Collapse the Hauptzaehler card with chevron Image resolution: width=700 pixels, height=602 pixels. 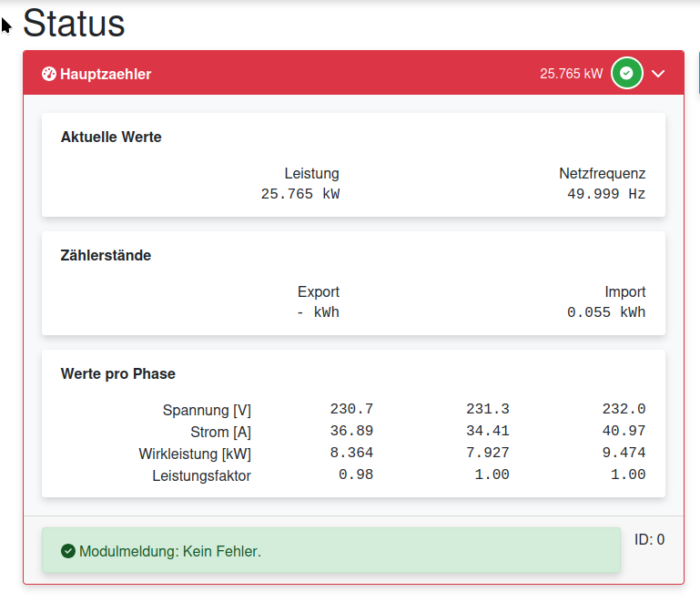click(x=659, y=73)
